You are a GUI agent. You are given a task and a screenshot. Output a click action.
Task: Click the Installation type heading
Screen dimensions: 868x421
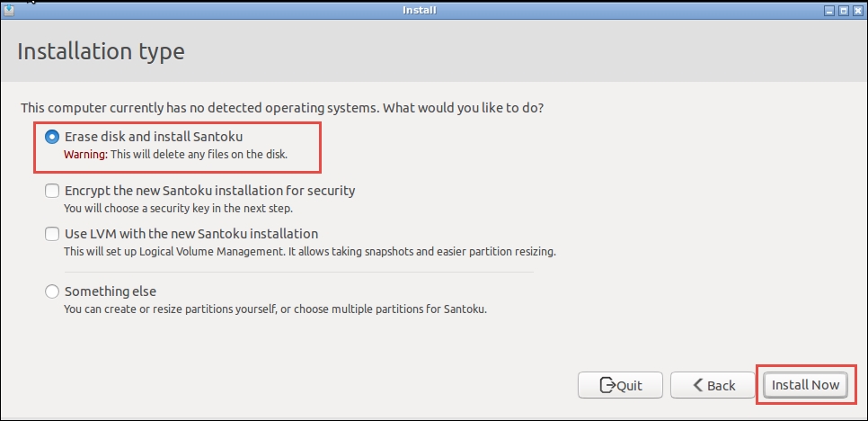click(x=101, y=51)
